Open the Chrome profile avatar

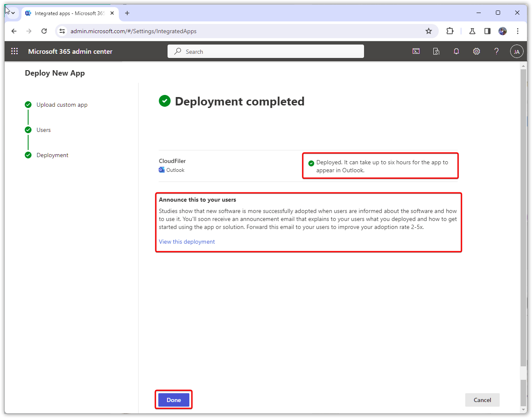point(502,31)
